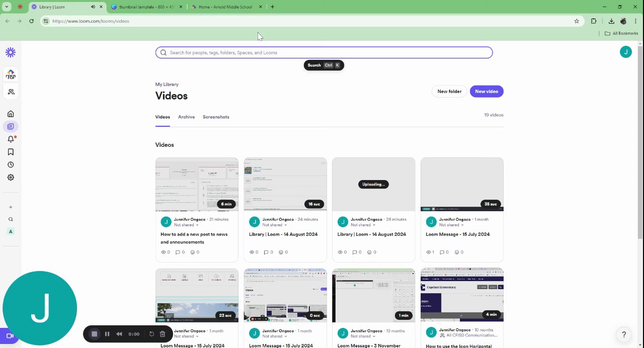The height and width of the screenshot is (348, 644).
Task: Open the clock (History) sidebar icon
Action: tap(11, 164)
